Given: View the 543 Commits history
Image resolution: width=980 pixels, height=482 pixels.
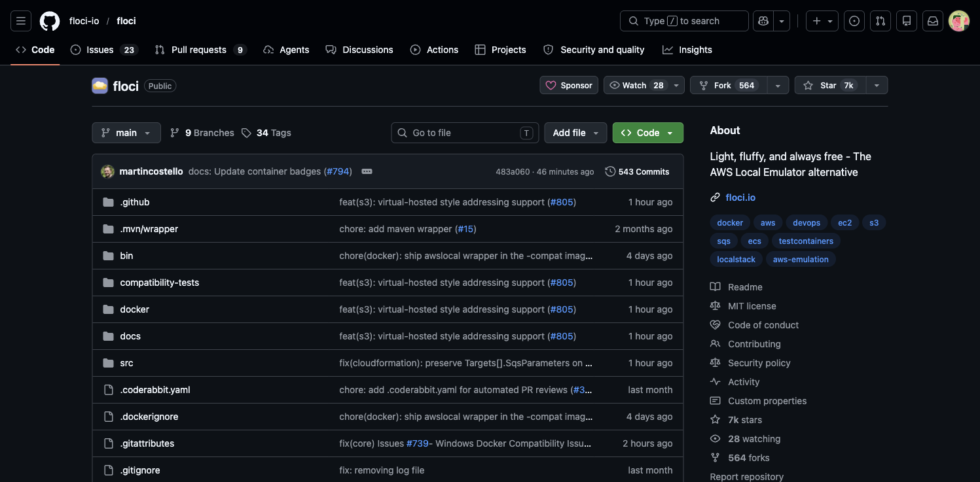Looking at the screenshot, I should (x=637, y=171).
